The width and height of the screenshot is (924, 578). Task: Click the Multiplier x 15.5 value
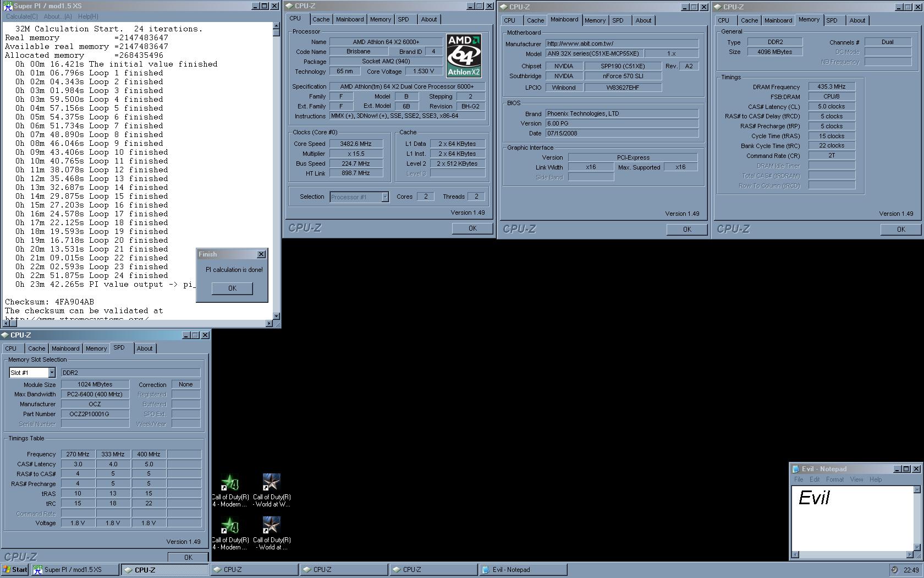[x=356, y=154]
